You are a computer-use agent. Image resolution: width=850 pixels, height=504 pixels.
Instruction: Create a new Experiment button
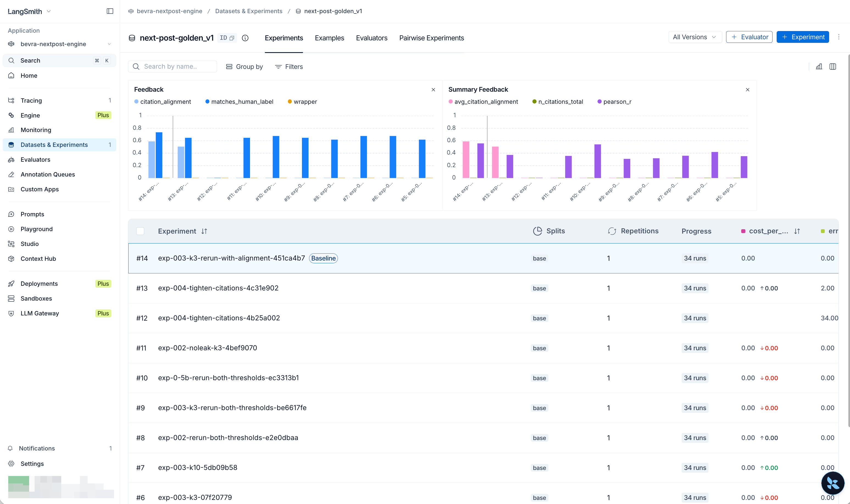pyautogui.click(x=802, y=37)
